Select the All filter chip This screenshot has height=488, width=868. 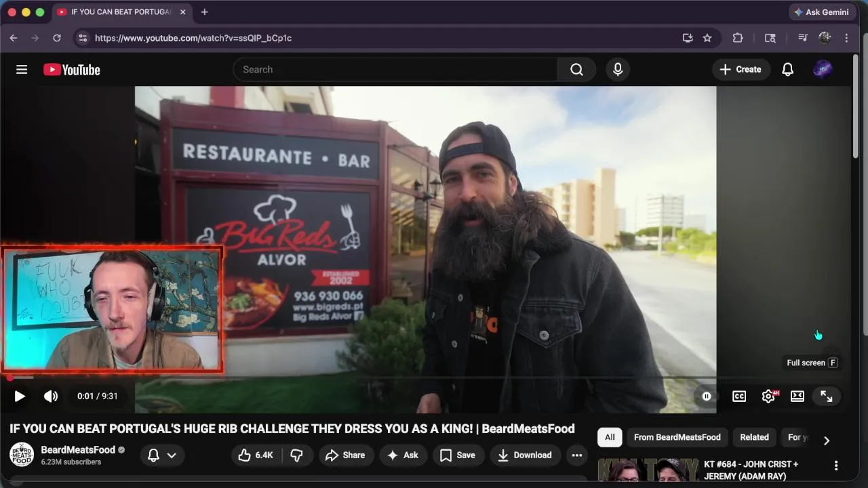(x=610, y=437)
